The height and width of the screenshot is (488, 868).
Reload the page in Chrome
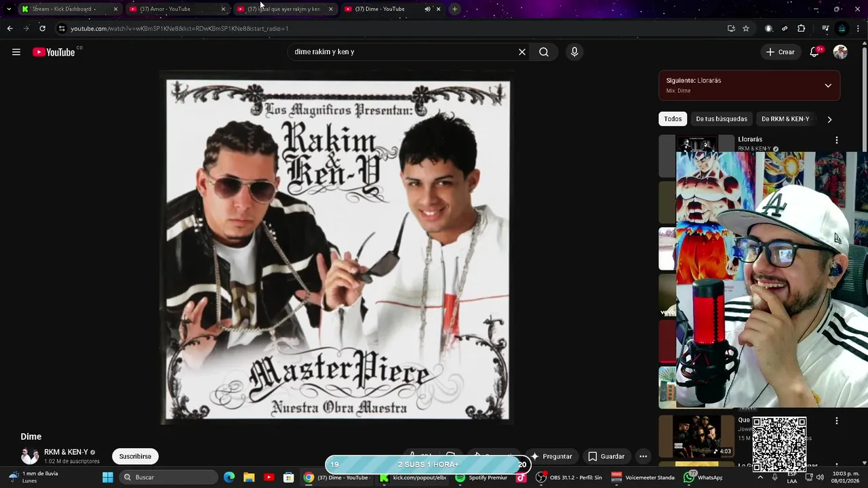pyautogui.click(x=42, y=28)
